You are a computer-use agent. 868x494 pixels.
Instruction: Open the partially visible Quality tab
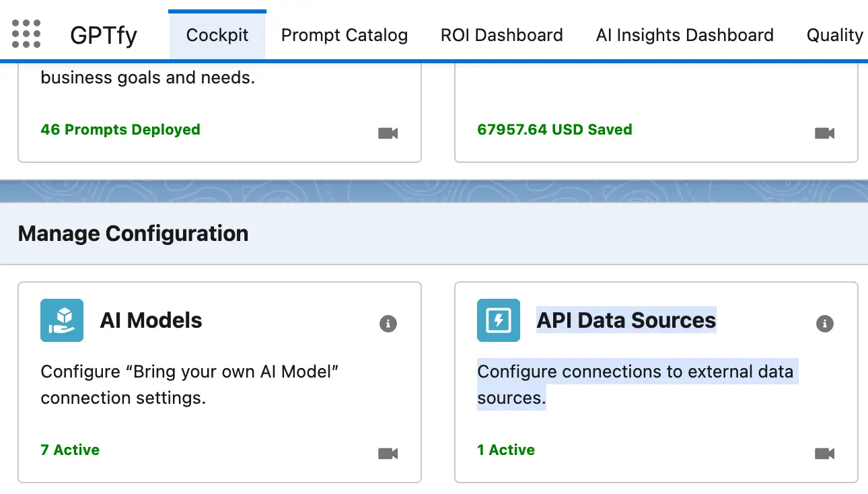(x=834, y=35)
